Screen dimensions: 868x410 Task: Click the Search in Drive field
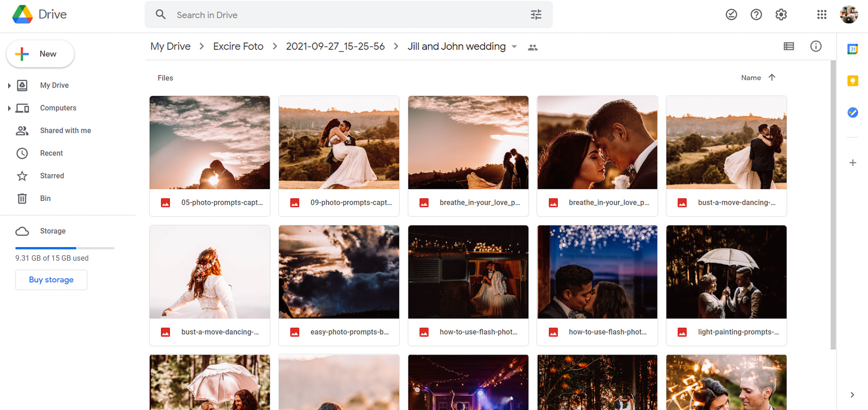click(348, 15)
